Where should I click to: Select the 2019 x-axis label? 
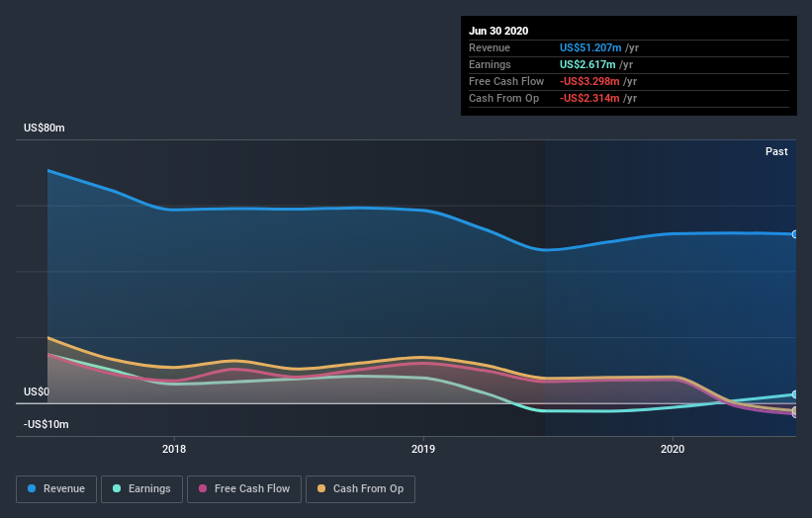tap(423, 449)
